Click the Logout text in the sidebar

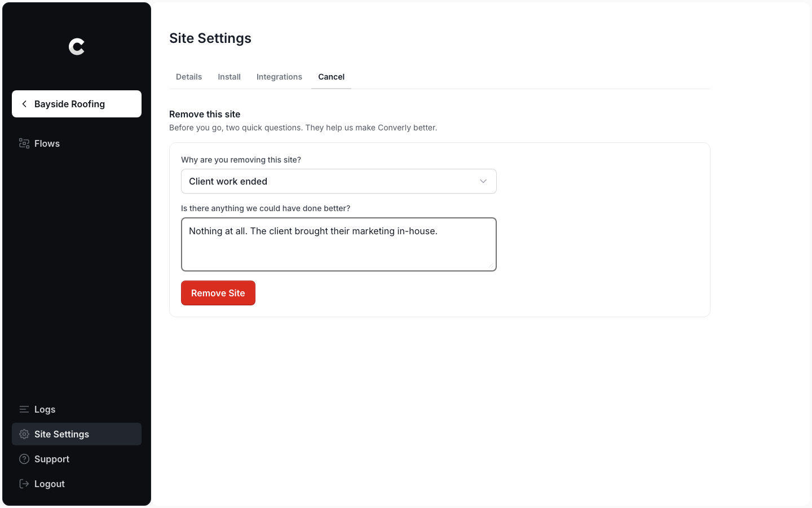[x=50, y=484]
